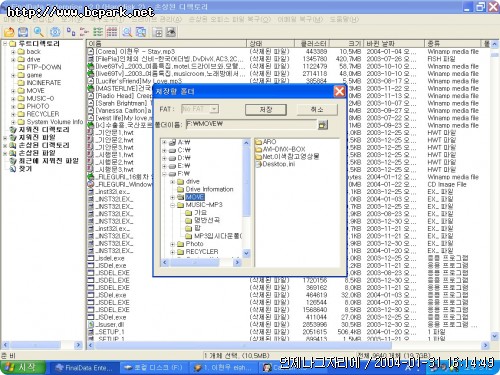Switch to list view toolbar icon
This screenshot has width=500, height=375.
(x=98, y=32)
